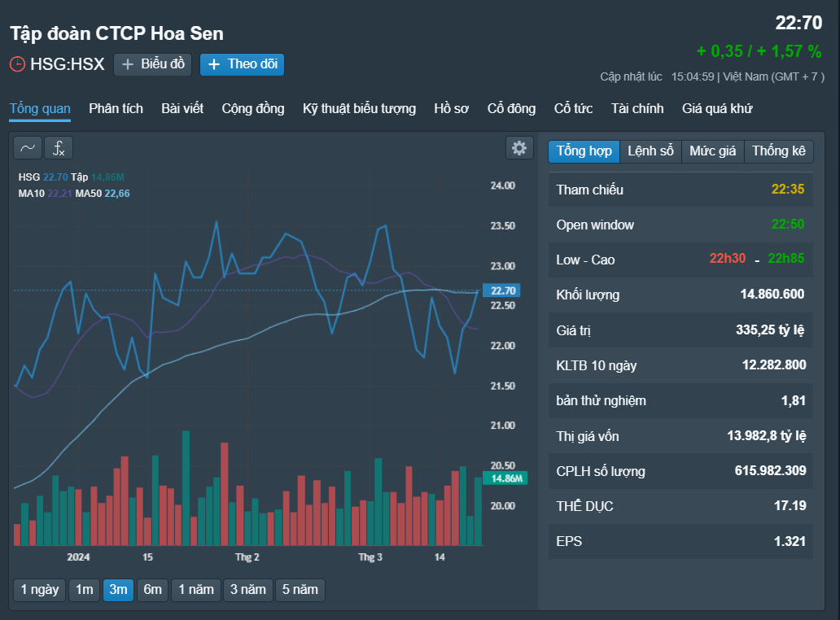Screen dimensions: 840x620
Task: Switch to Lệnh sổ panel tab
Action: click(x=650, y=151)
